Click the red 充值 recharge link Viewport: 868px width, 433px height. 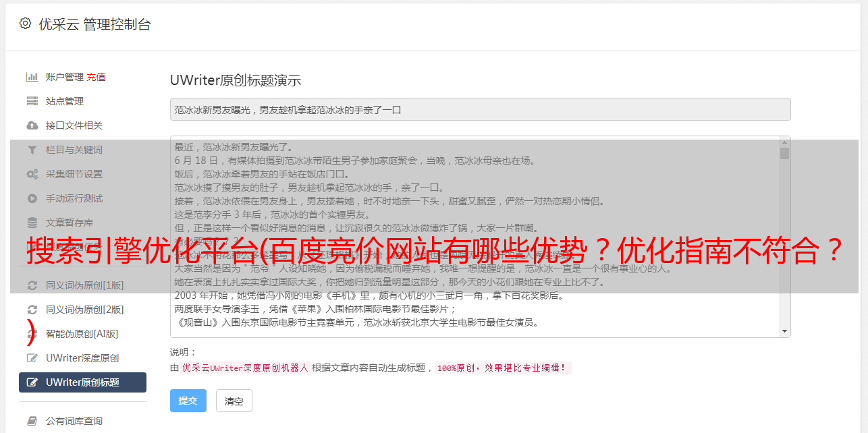[x=96, y=77]
